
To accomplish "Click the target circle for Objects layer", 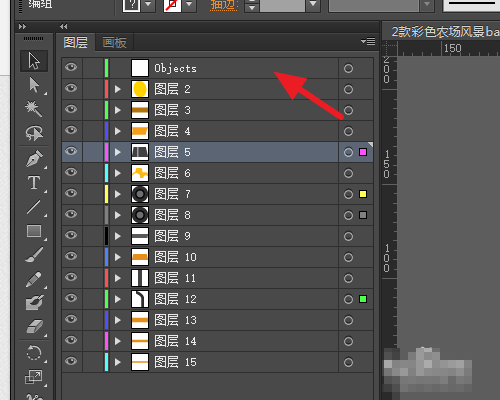I will (348, 68).
